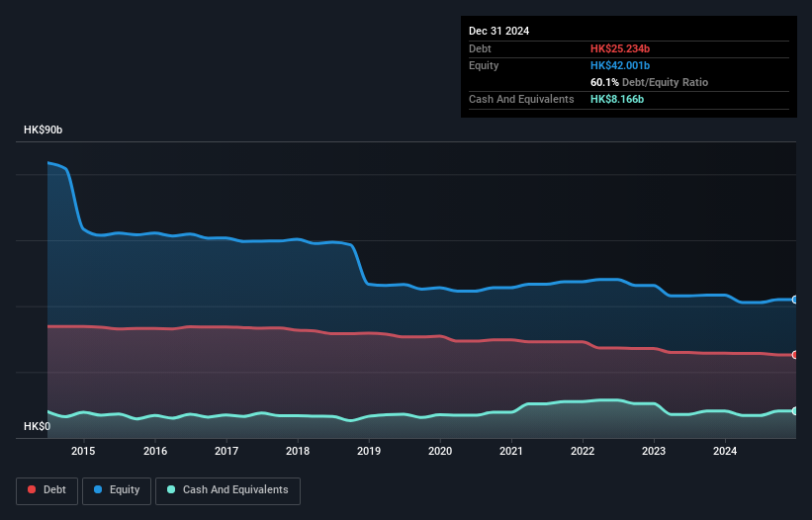
Task: Click the 2018 x-axis label
Action: (x=298, y=451)
